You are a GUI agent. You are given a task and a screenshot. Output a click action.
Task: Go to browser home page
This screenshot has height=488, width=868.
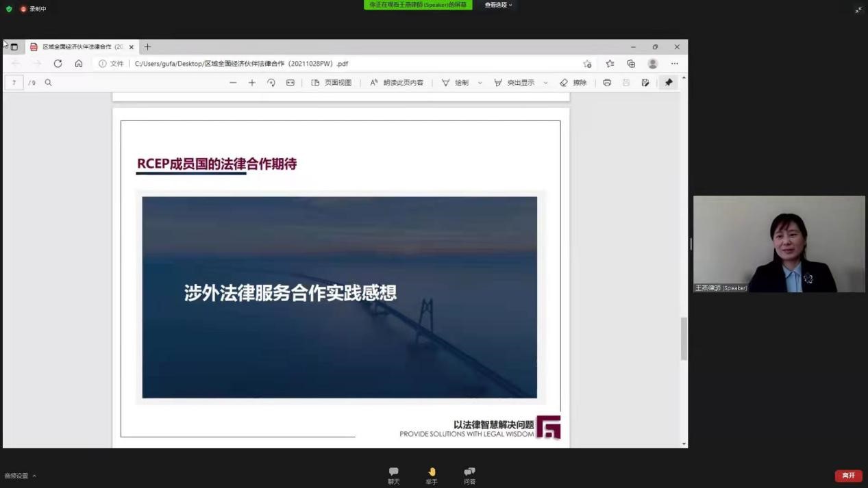[79, 64]
